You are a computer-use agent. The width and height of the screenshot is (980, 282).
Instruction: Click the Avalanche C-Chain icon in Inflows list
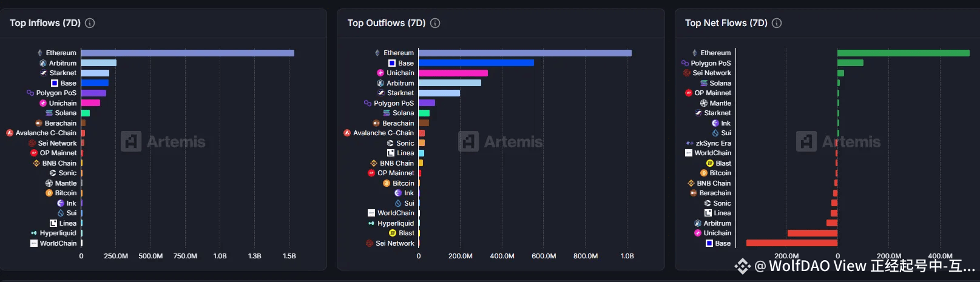click(10, 133)
